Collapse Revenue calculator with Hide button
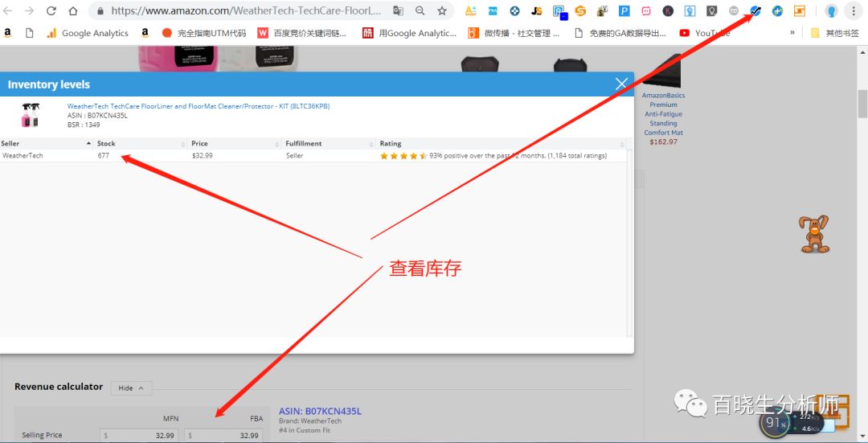 coord(131,388)
